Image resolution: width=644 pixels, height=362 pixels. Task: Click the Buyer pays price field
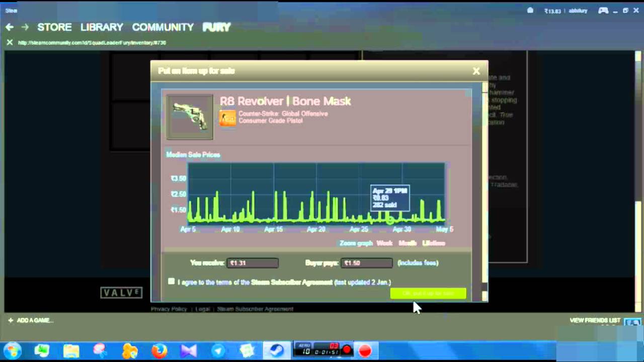tap(367, 263)
